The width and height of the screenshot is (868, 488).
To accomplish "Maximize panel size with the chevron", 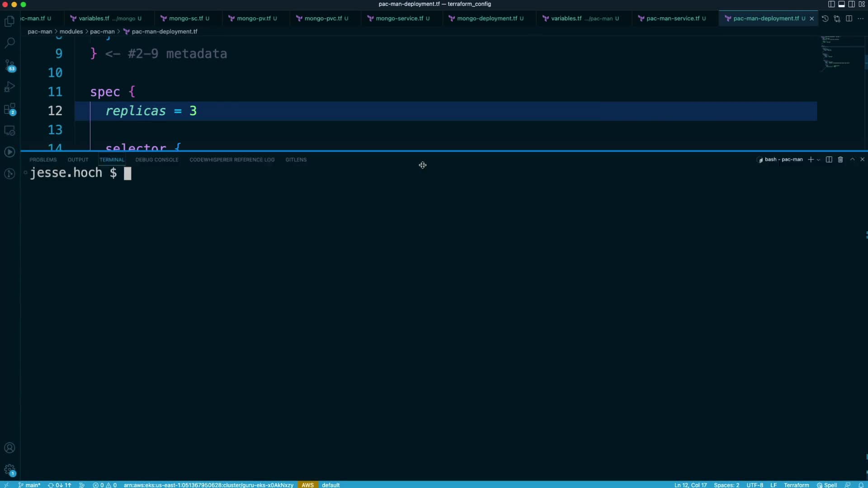I will click(x=852, y=160).
